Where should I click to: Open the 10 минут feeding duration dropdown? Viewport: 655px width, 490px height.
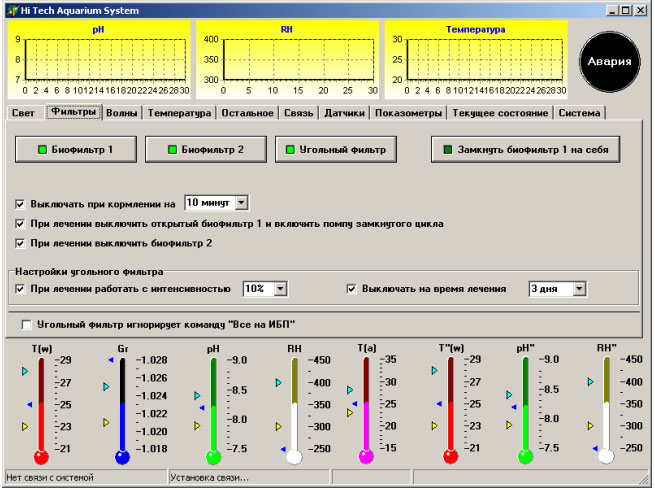click(x=243, y=202)
